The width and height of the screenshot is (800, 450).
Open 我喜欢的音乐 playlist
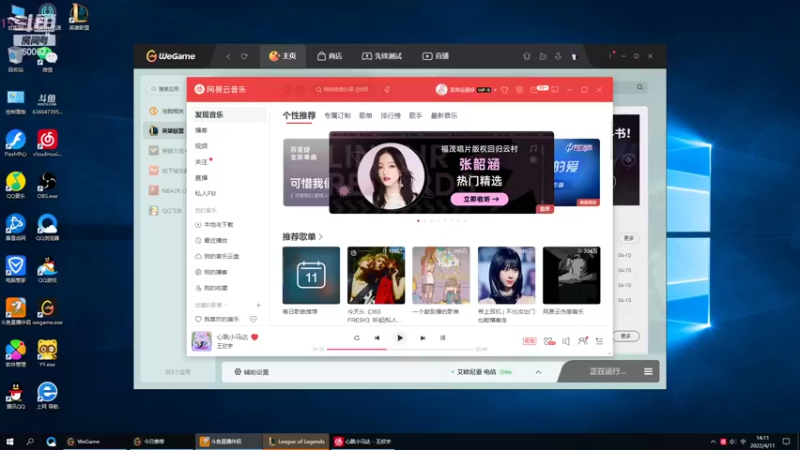(217, 319)
